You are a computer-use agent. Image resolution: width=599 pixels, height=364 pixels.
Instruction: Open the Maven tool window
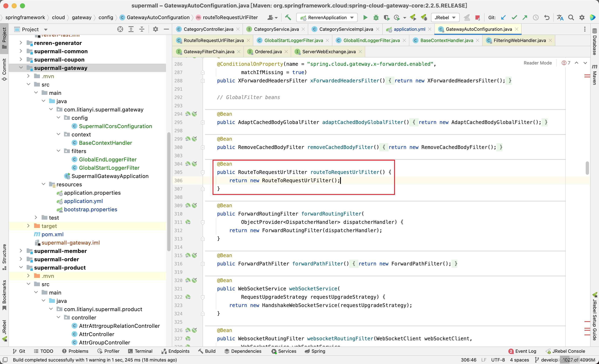pos(594,74)
